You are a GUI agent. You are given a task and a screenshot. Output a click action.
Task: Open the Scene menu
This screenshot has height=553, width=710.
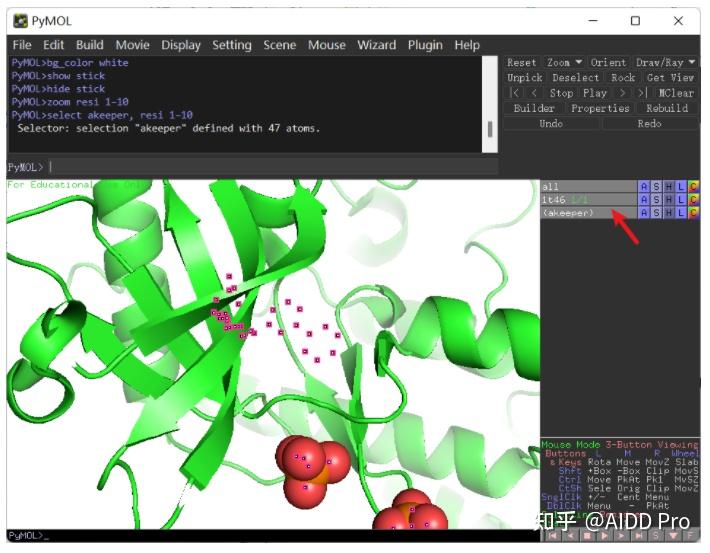coord(279,45)
